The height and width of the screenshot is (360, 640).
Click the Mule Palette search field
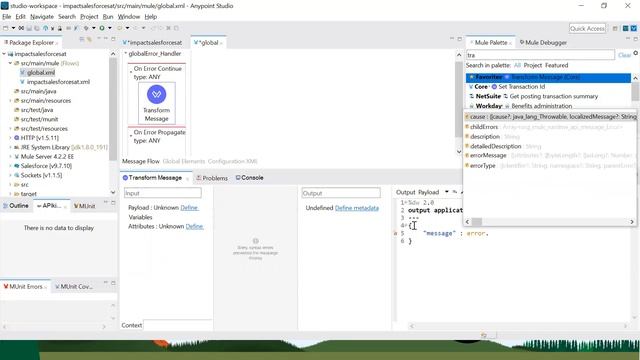click(x=540, y=55)
